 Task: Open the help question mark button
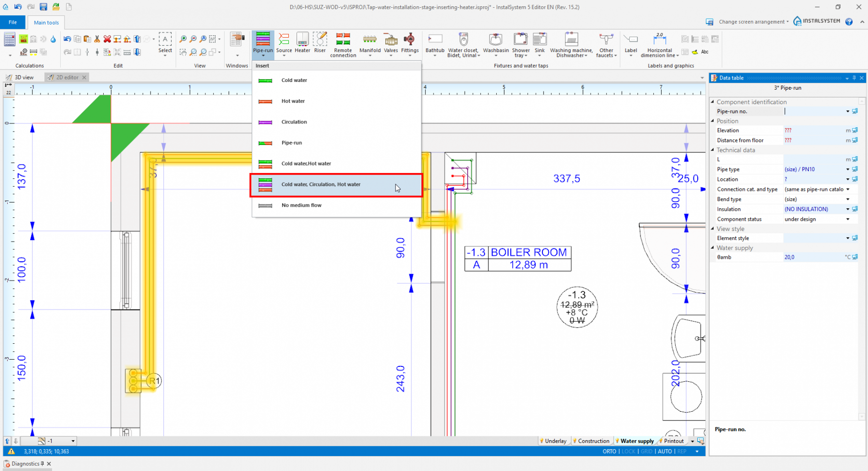click(849, 22)
